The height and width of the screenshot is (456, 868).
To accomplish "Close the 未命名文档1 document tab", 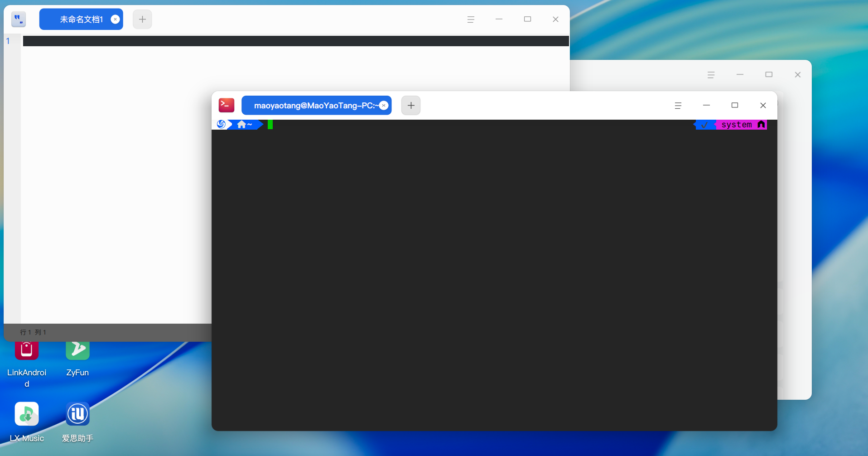I will pos(115,19).
